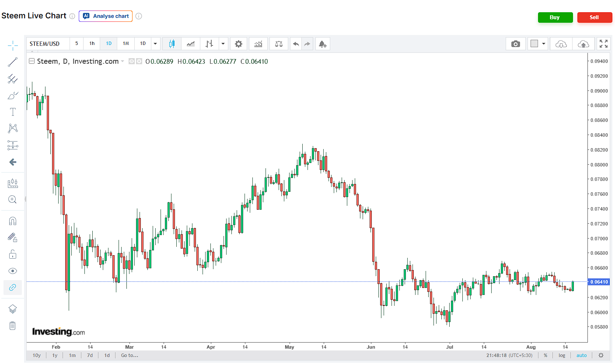The height and width of the screenshot is (364, 615).
Task: Collapse the Steem legend box
Action: coord(31,62)
